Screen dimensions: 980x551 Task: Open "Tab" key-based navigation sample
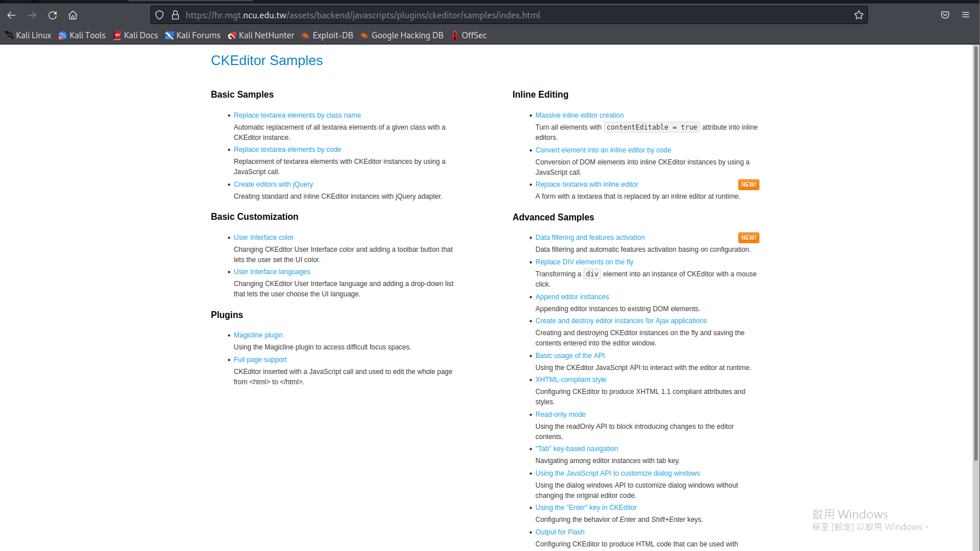(577, 449)
